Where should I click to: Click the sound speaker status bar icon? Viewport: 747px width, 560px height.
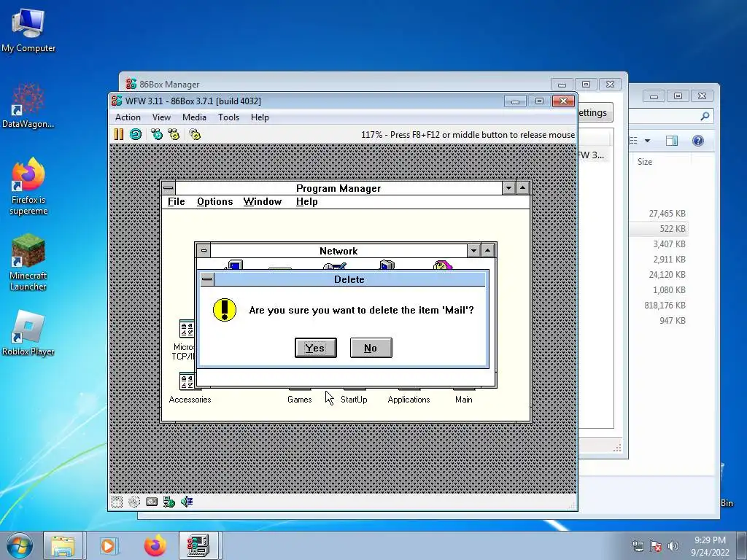187,502
